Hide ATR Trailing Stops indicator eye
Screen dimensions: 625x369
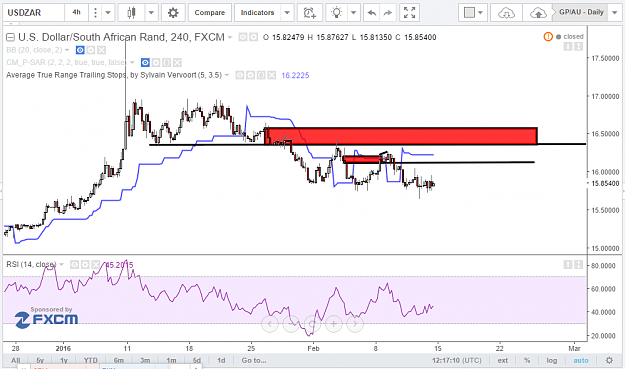240,75
